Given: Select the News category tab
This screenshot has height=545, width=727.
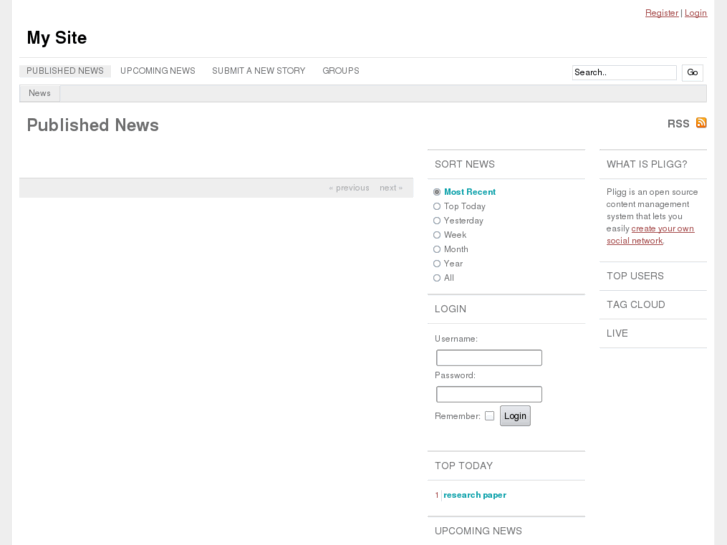Looking at the screenshot, I should point(39,93).
